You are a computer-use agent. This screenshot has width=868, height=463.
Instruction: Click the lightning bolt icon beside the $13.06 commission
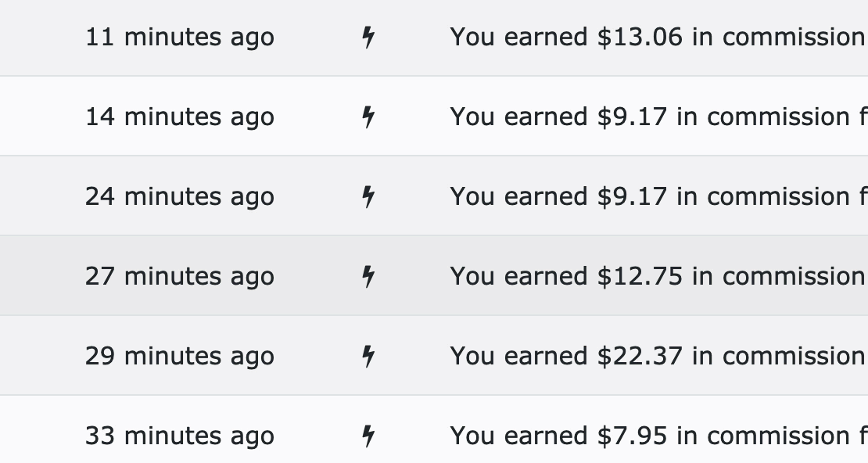[x=368, y=38]
